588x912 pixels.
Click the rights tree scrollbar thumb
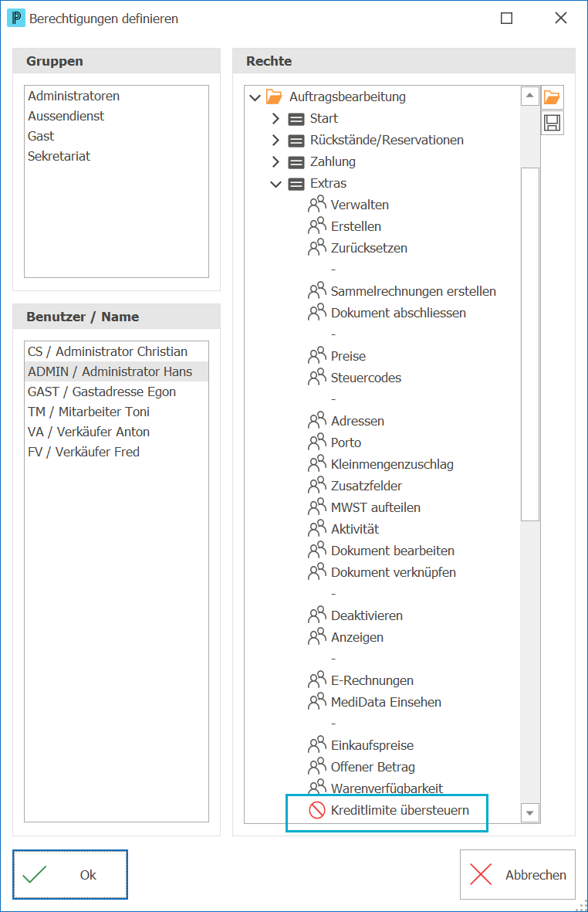pyautogui.click(x=529, y=344)
